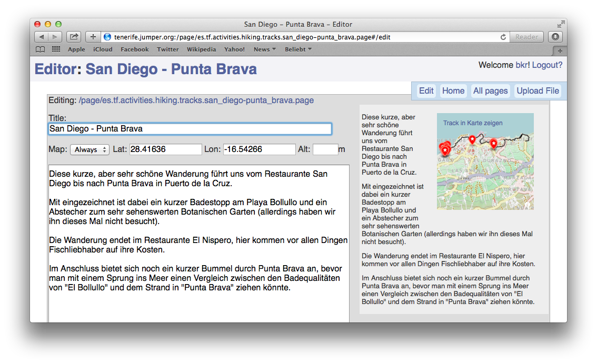Show Top Sites grid icon
This screenshot has height=364, width=597.
click(x=56, y=49)
